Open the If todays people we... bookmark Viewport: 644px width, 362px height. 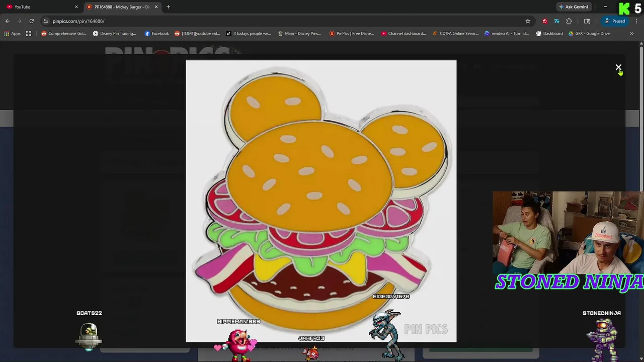point(249,34)
